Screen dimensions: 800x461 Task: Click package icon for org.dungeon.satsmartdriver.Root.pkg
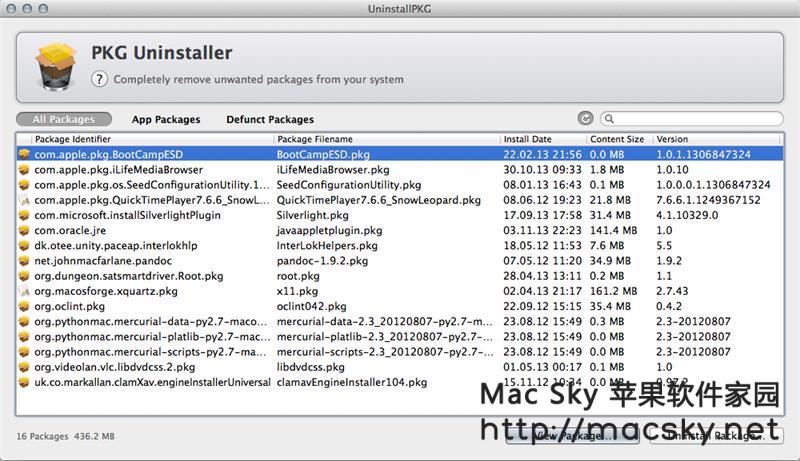click(x=24, y=276)
